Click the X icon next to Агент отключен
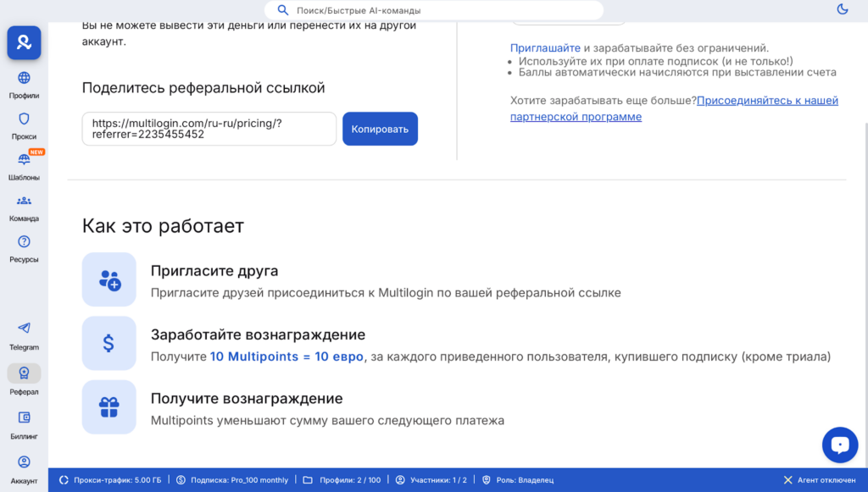 [787, 480]
